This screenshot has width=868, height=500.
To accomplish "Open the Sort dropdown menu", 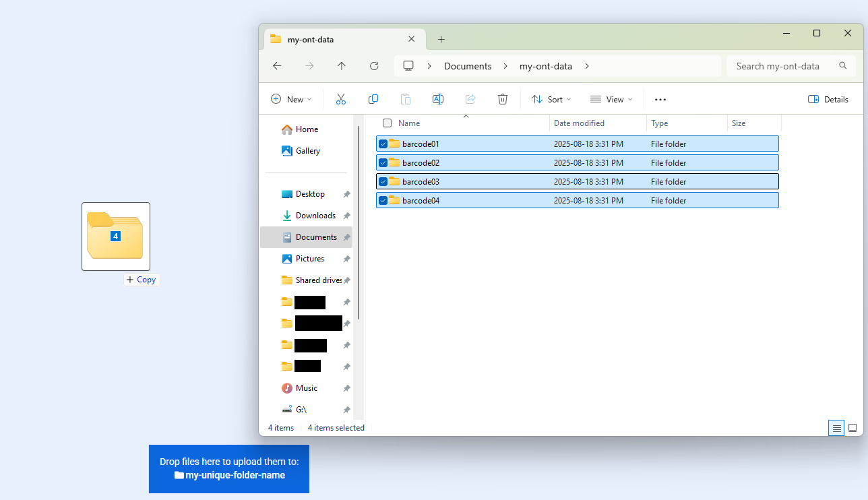I will [551, 99].
